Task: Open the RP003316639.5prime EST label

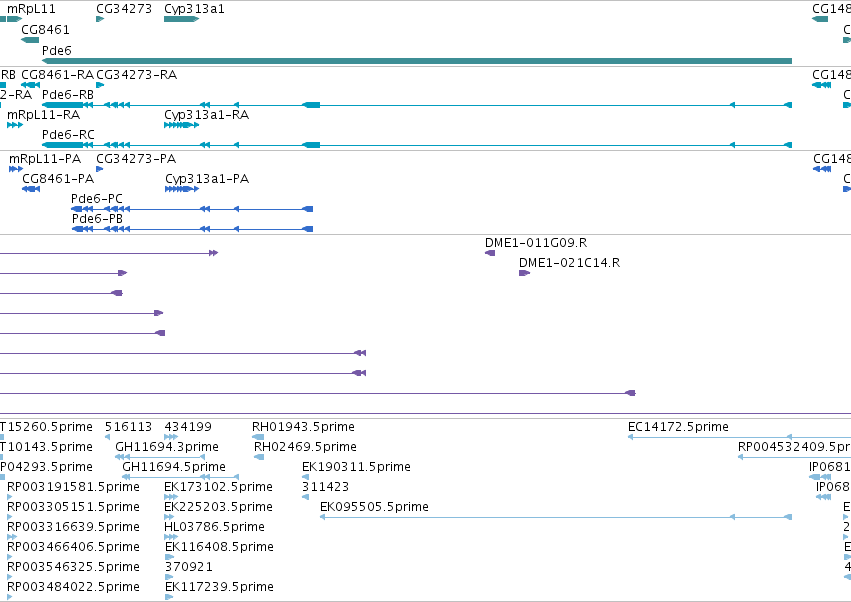Action: tap(73, 527)
